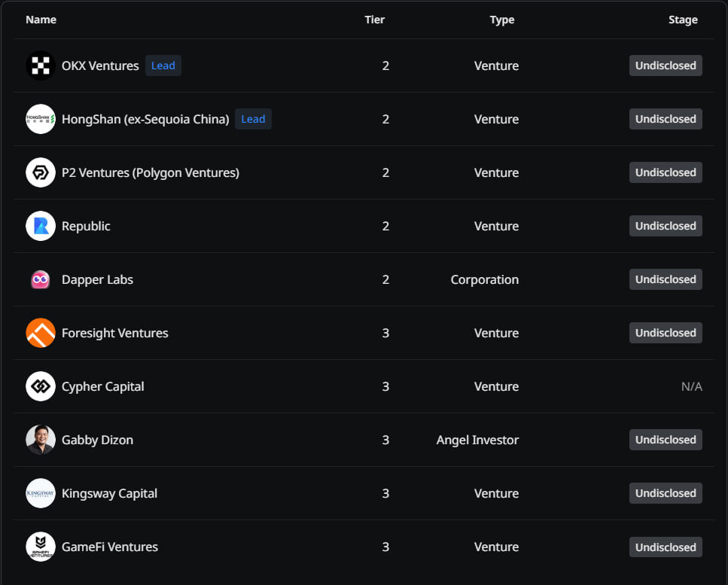The image size is (728, 585).
Task: Sort by the Name column header
Action: click(x=41, y=20)
